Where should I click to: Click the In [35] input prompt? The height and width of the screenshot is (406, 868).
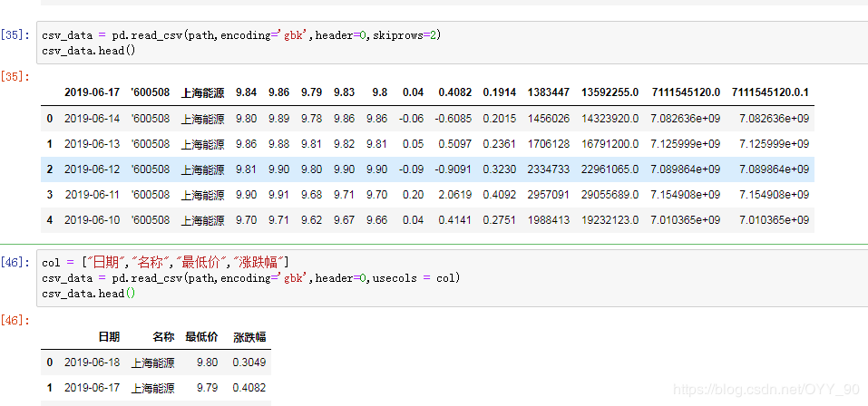pos(15,35)
